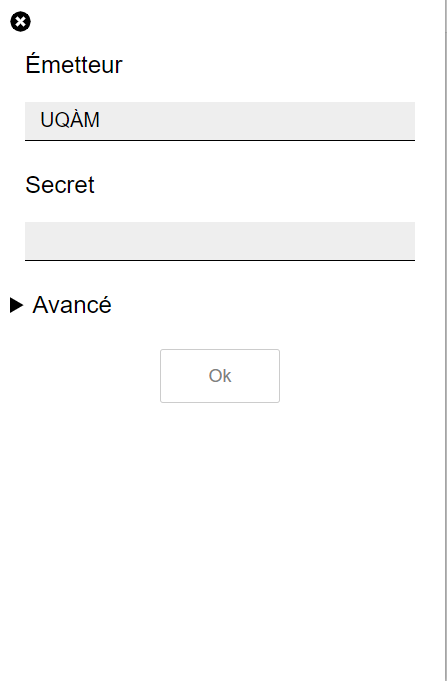This screenshot has width=447, height=681.
Task: Click the Secret label
Action: point(60,185)
